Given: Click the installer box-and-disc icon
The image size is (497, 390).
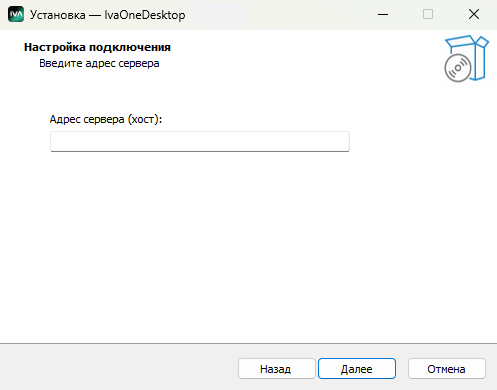Looking at the screenshot, I should coord(466,58).
